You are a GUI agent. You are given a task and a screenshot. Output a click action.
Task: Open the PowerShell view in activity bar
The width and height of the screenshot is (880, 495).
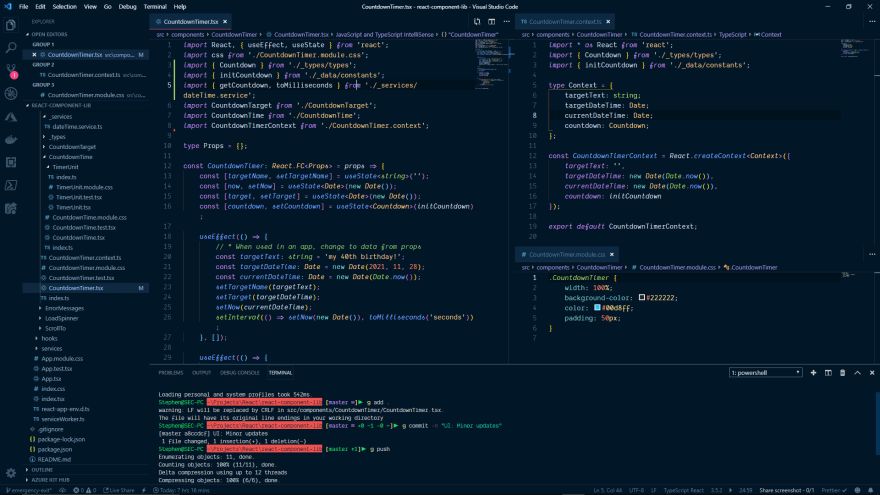tap(11, 185)
